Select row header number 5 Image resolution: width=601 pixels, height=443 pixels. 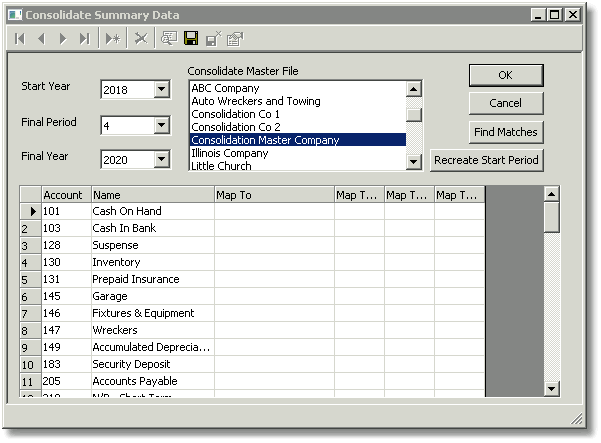point(31,279)
